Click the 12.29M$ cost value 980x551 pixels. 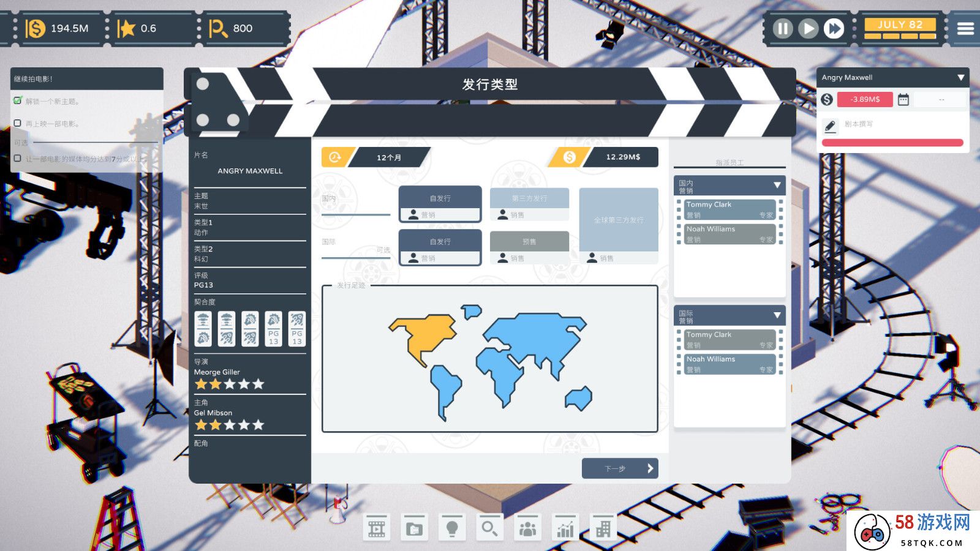click(623, 157)
